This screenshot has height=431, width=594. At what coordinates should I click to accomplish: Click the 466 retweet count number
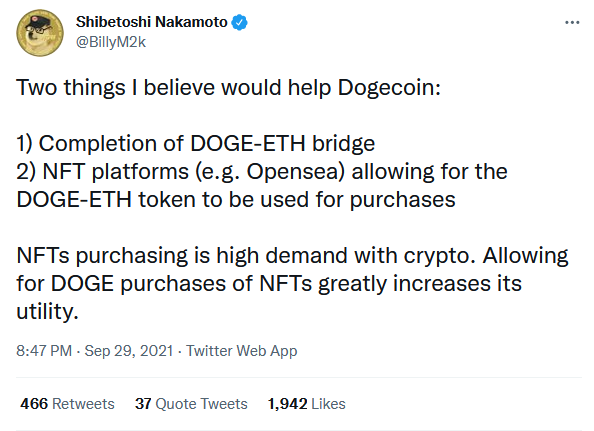click(34, 404)
